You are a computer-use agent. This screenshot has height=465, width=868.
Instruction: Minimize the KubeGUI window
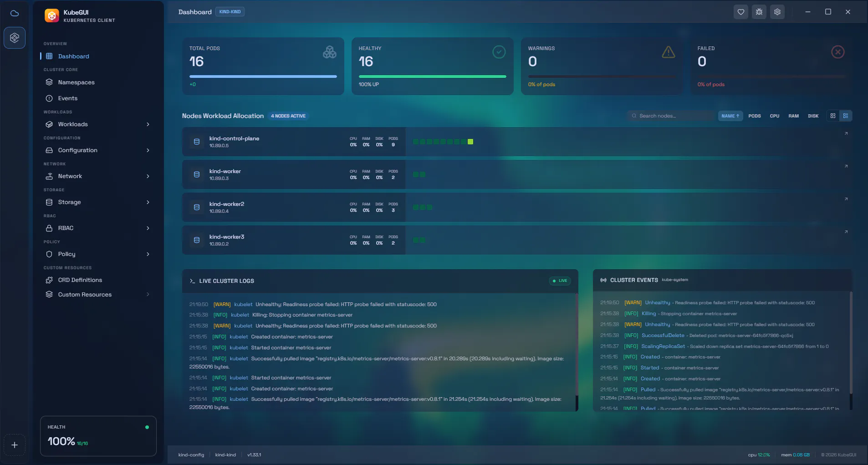point(807,12)
